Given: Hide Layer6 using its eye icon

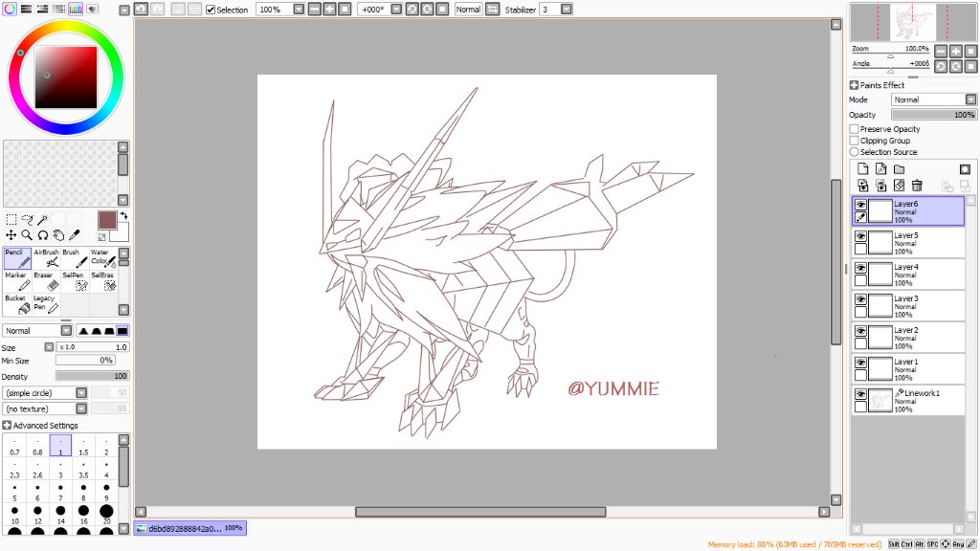Looking at the screenshot, I should [860, 205].
